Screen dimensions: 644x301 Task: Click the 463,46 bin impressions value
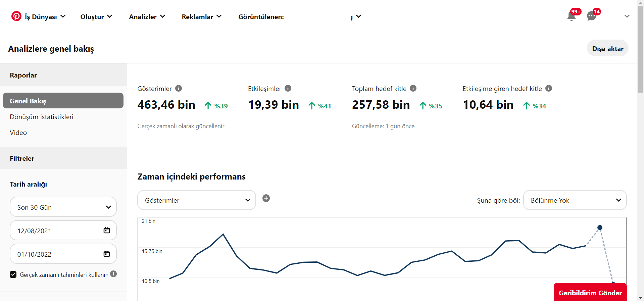(166, 105)
